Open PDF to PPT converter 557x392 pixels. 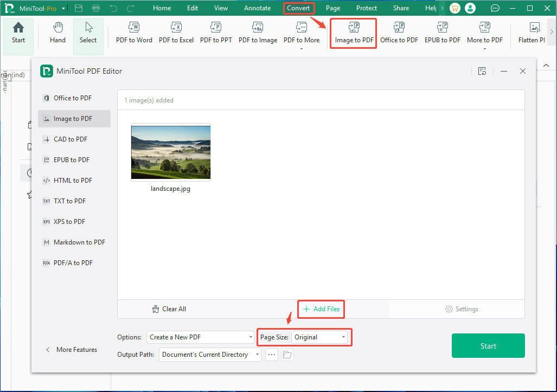point(216,33)
